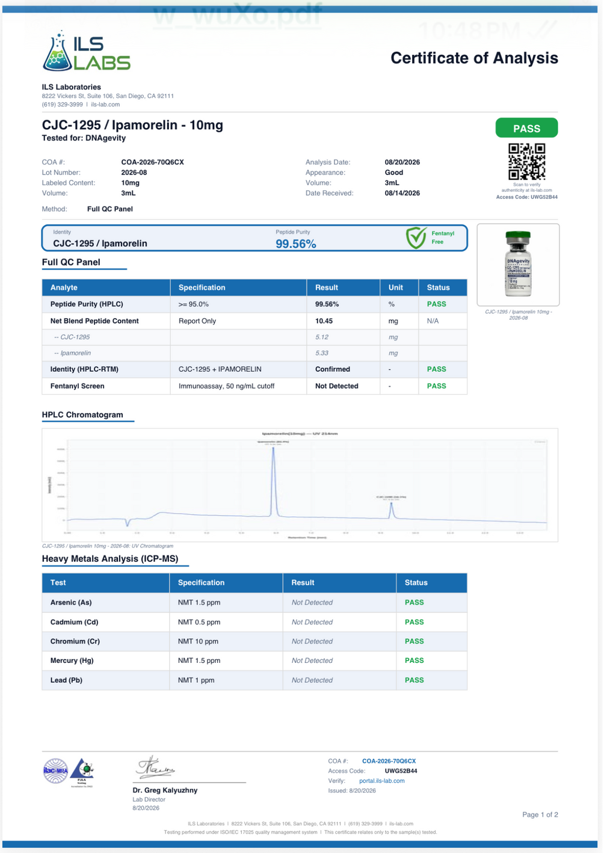The height and width of the screenshot is (853, 616).
Task: Select the '-- Ipamorelin' sub-row label
Action: pyautogui.click(x=73, y=353)
